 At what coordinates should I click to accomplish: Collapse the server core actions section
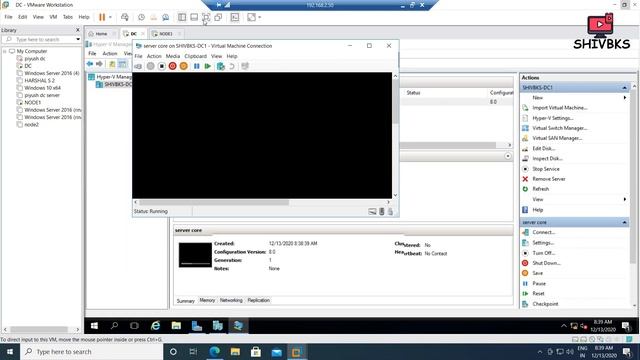[x=624, y=222]
